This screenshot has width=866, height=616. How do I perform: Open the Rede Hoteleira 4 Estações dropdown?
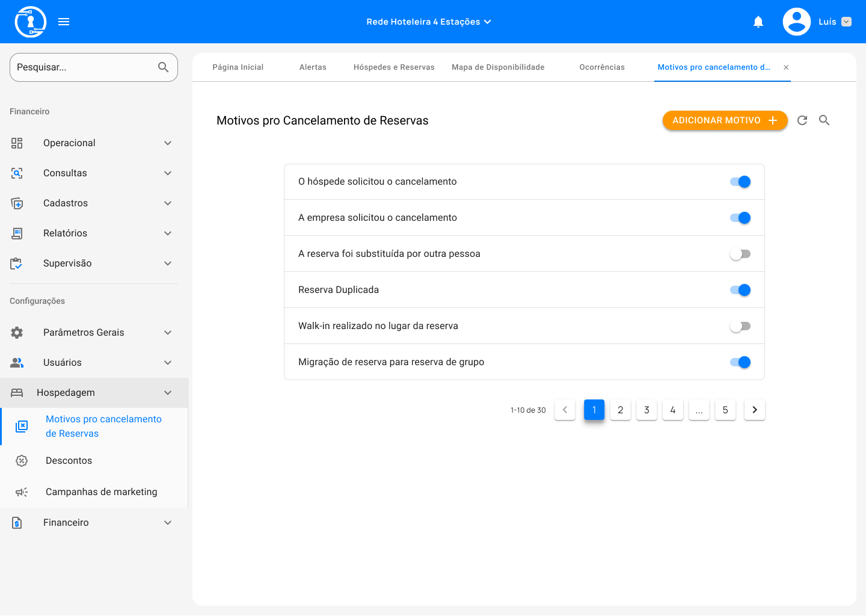coord(429,22)
